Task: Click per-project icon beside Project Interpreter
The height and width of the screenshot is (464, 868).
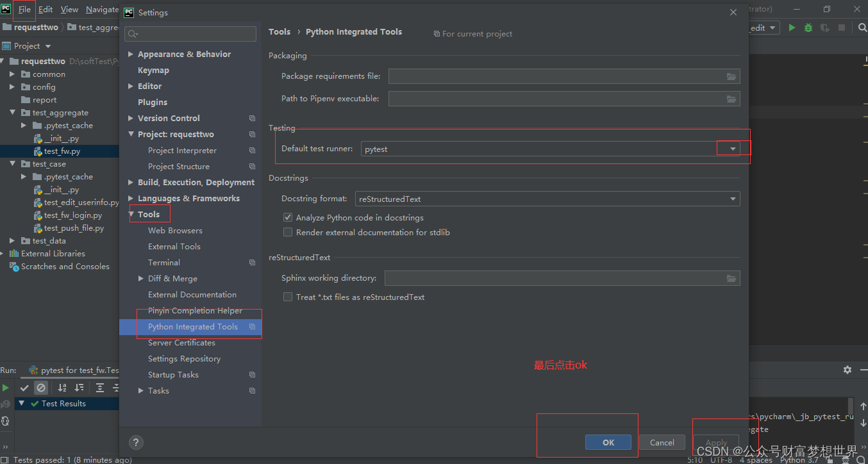Action: (x=252, y=150)
